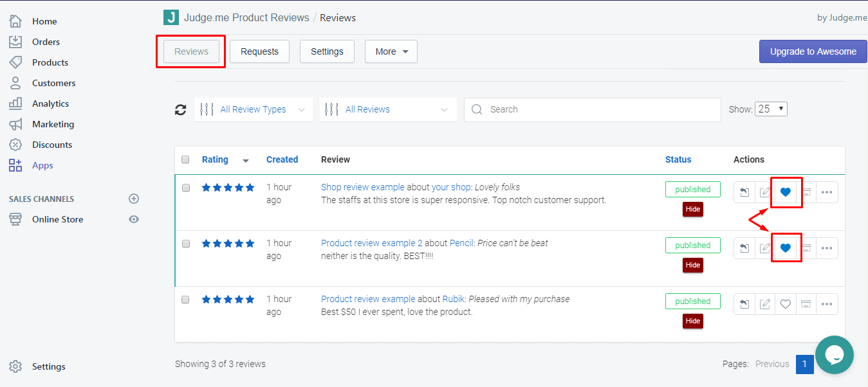
Task: Unfeature the Shop review example heart
Action: 786,192
